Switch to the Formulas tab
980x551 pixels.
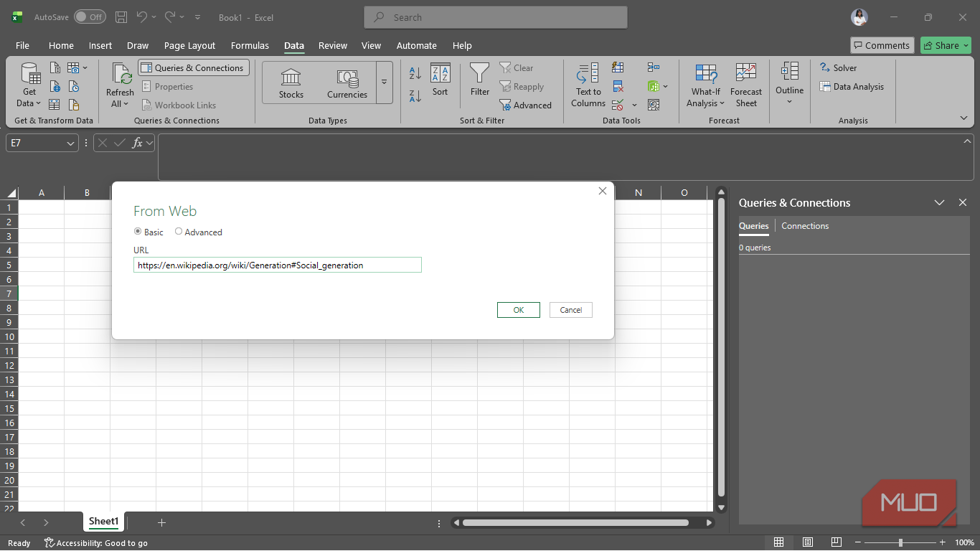tap(250, 45)
